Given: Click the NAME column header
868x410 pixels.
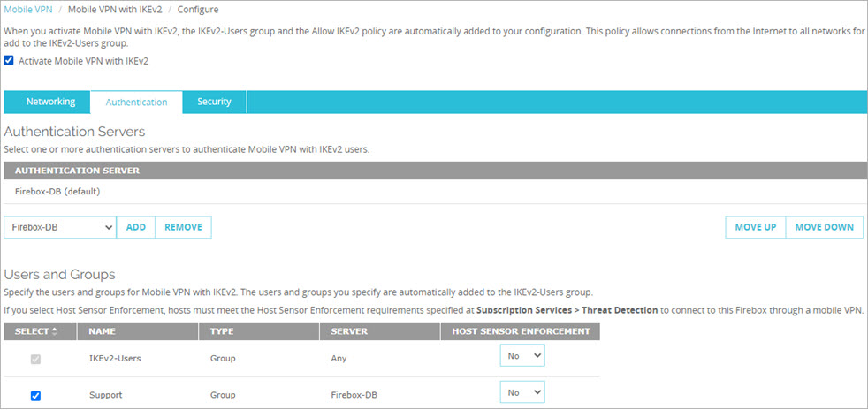Looking at the screenshot, I should pyautogui.click(x=103, y=331).
